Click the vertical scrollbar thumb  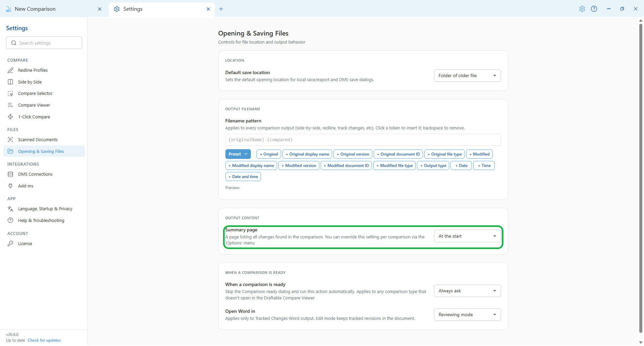click(641, 178)
